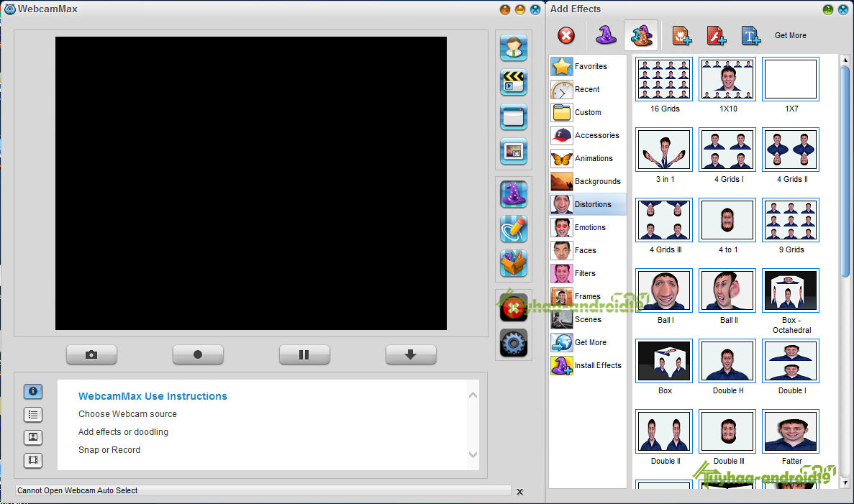This screenshot has width=854, height=504.
Task: Open the Custom effects folder
Action: pyautogui.click(x=587, y=112)
